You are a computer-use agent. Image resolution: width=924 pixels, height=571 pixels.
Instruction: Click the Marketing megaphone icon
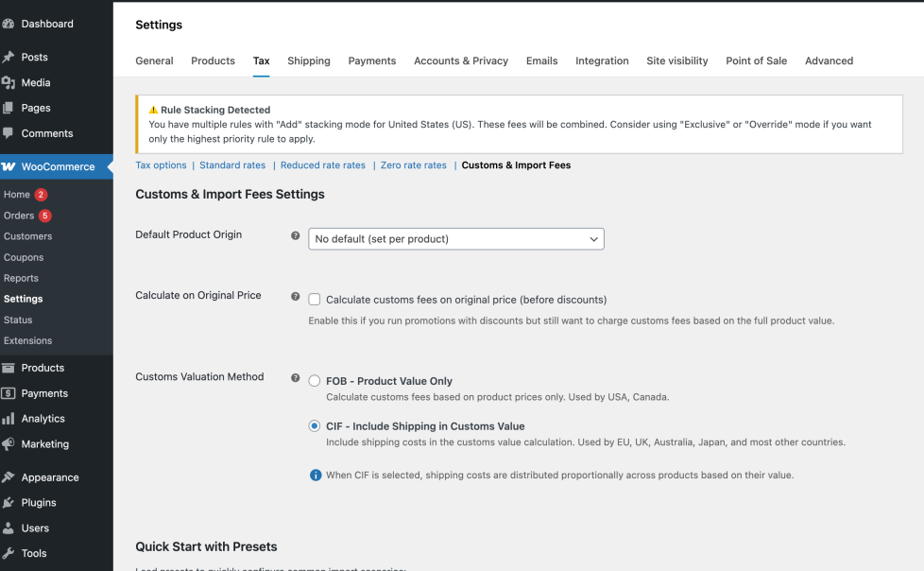pyautogui.click(x=9, y=444)
